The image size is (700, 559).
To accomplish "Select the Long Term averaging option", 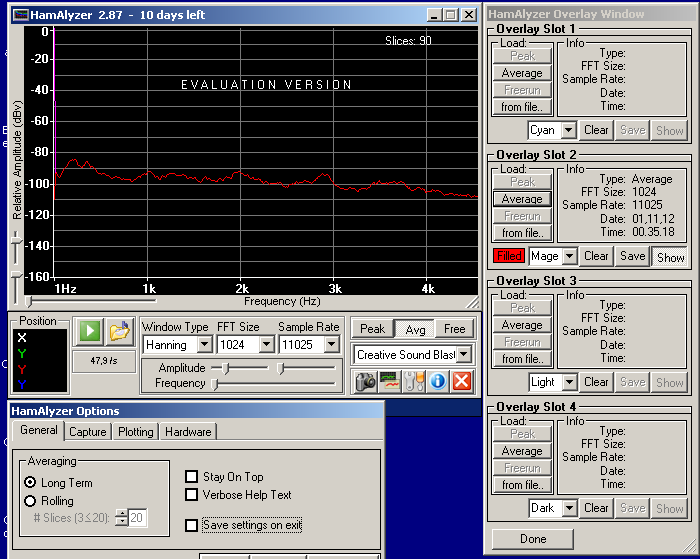I will click(x=30, y=483).
